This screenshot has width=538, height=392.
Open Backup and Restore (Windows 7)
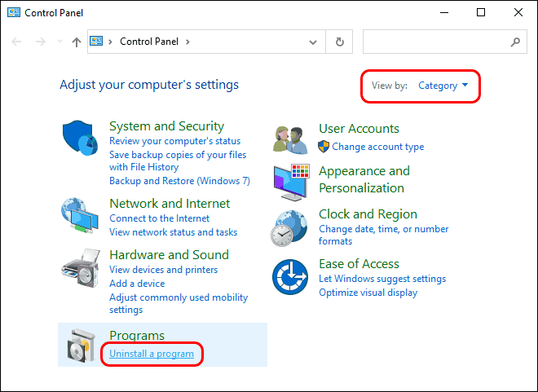180,181
